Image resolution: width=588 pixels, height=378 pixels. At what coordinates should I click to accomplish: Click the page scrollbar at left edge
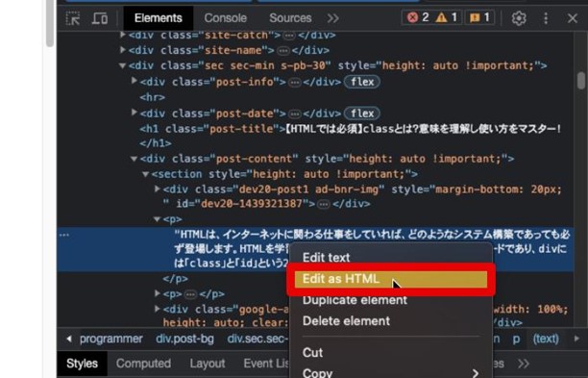[x=50, y=23]
